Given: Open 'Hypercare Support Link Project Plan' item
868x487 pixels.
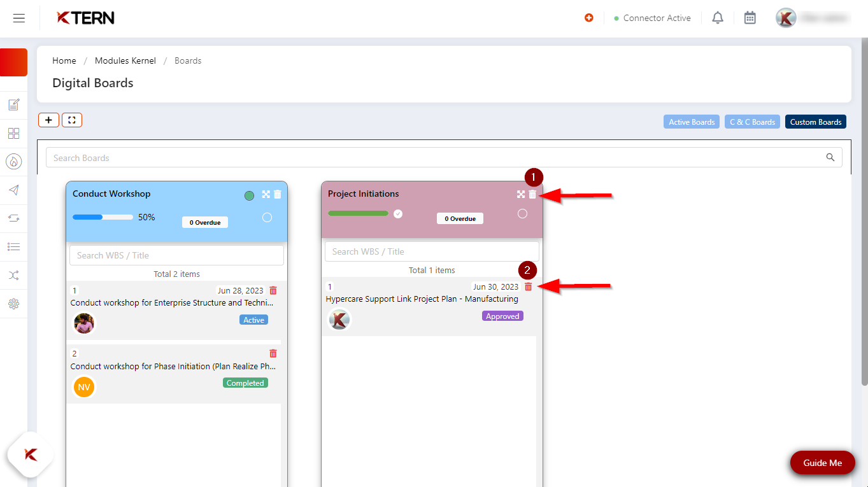Looking at the screenshot, I should (x=422, y=299).
